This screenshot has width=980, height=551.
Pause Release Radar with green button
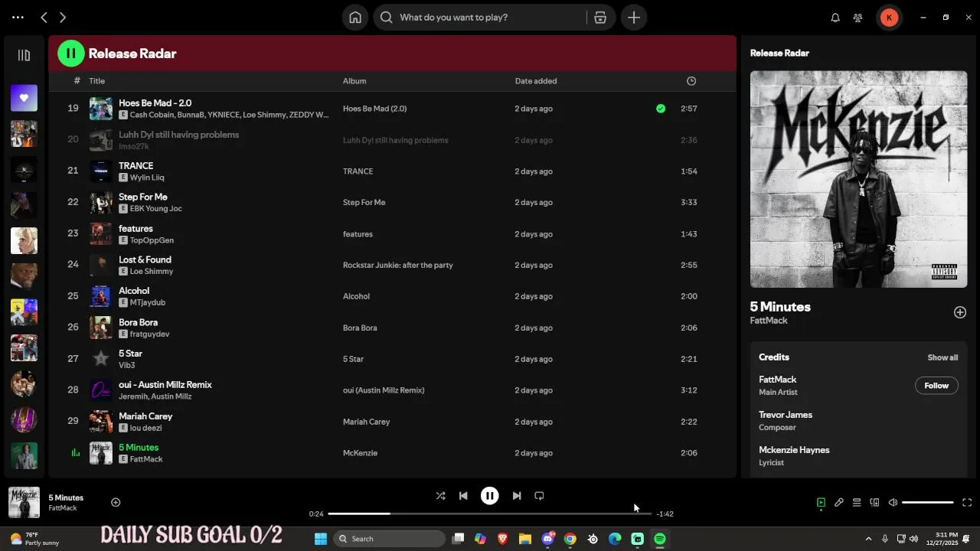click(x=71, y=54)
